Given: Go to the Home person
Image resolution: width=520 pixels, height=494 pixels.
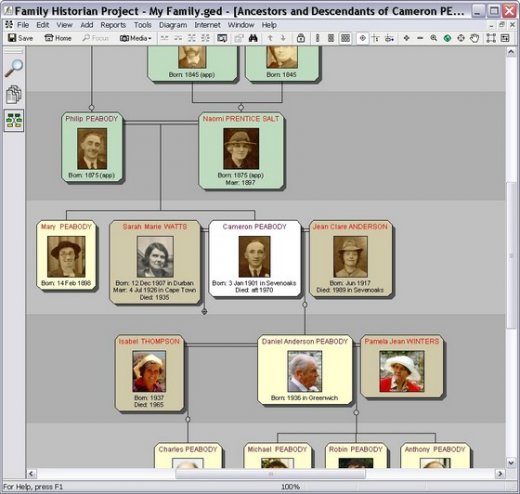Looking at the screenshot, I should [x=58, y=38].
